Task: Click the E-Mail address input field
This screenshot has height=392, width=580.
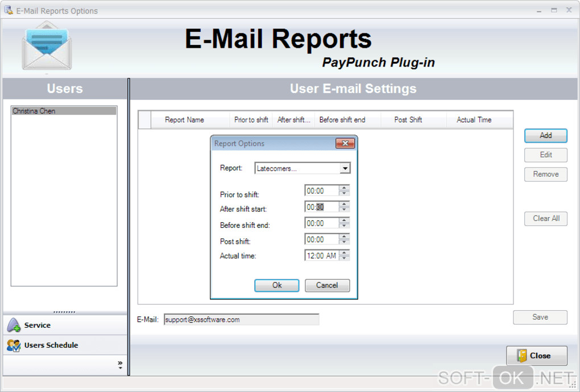Action: [241, 320]
